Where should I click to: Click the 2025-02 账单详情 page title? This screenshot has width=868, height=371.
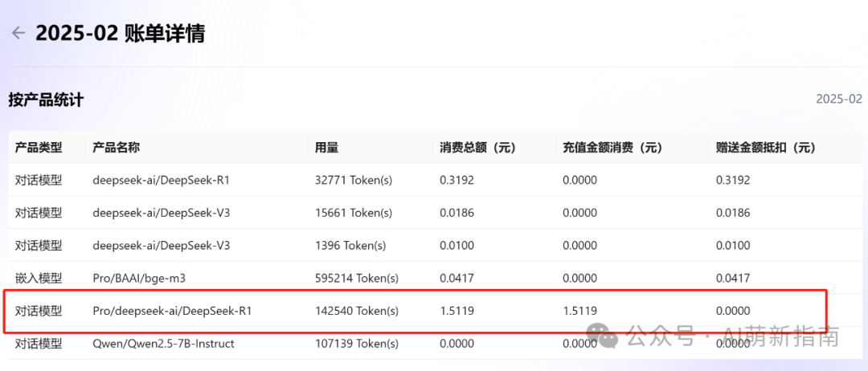pyautogui.click(x=120, y=34)
